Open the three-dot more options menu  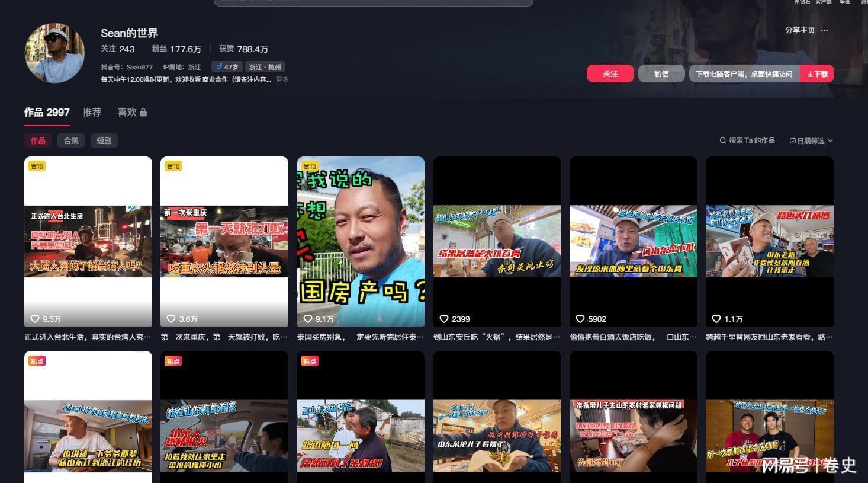pos(825,30)
